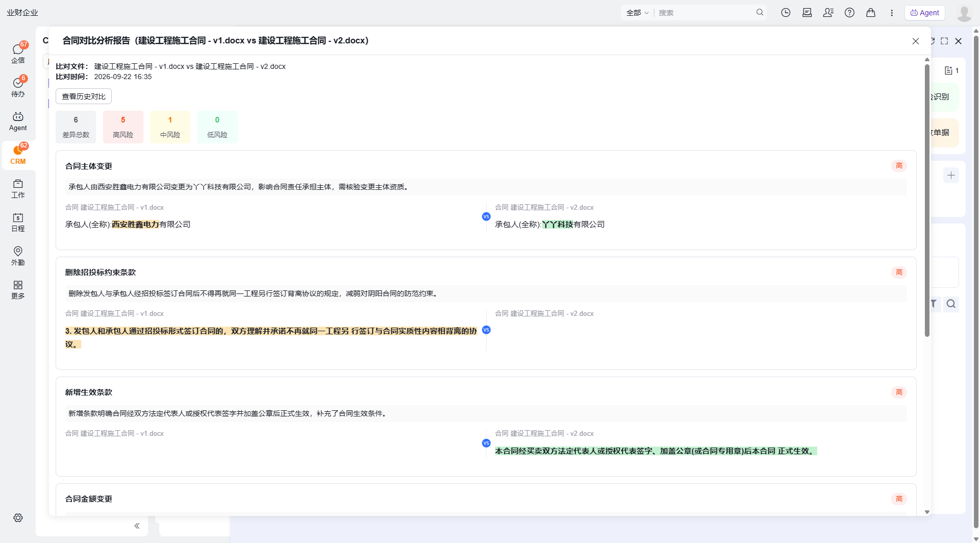
Task: Open the Agent module in left sidebar
Action: pyautogui.click(x=18, y=121)
